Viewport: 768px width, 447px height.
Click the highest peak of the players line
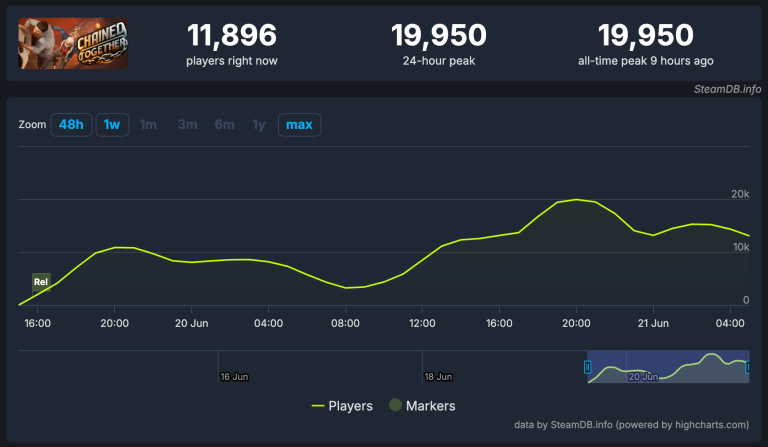point(577,200)
